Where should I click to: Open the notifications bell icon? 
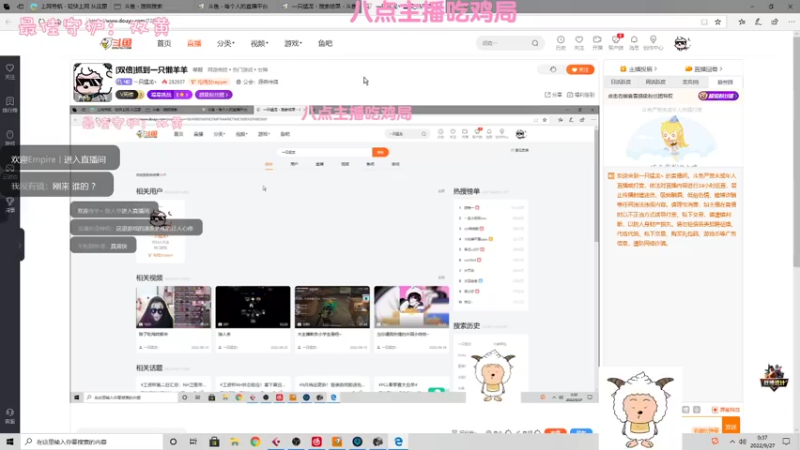634,42
